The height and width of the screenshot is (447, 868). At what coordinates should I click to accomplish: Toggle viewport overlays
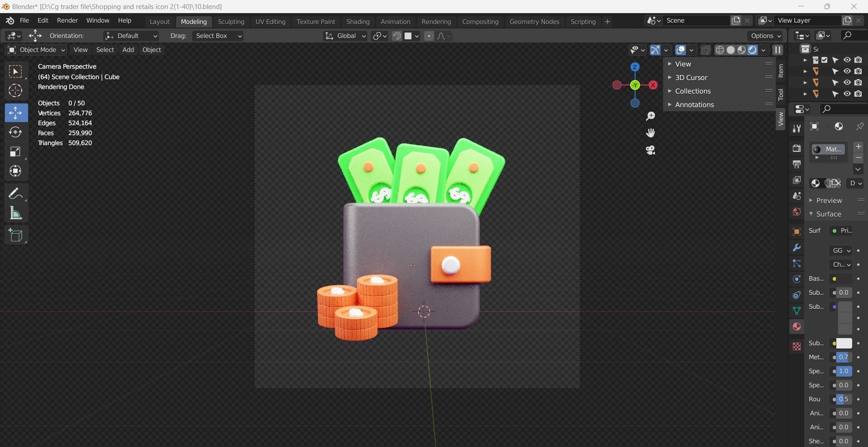click(680, 50)
